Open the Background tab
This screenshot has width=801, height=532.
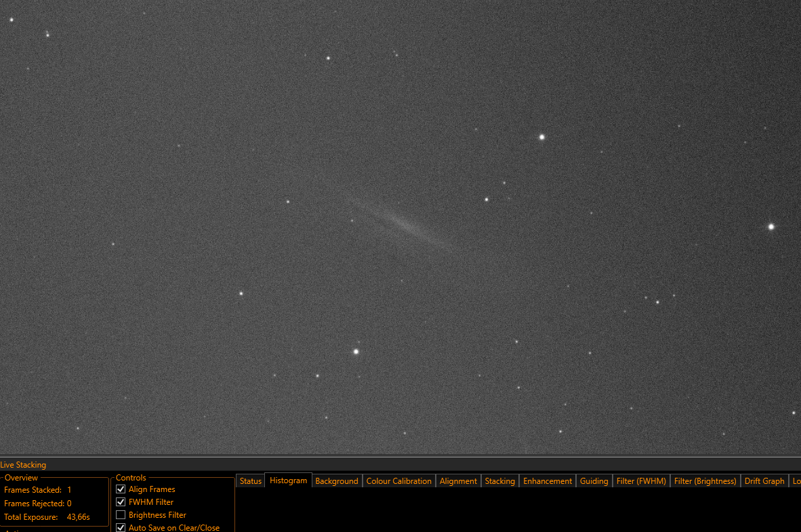(337, 481)
